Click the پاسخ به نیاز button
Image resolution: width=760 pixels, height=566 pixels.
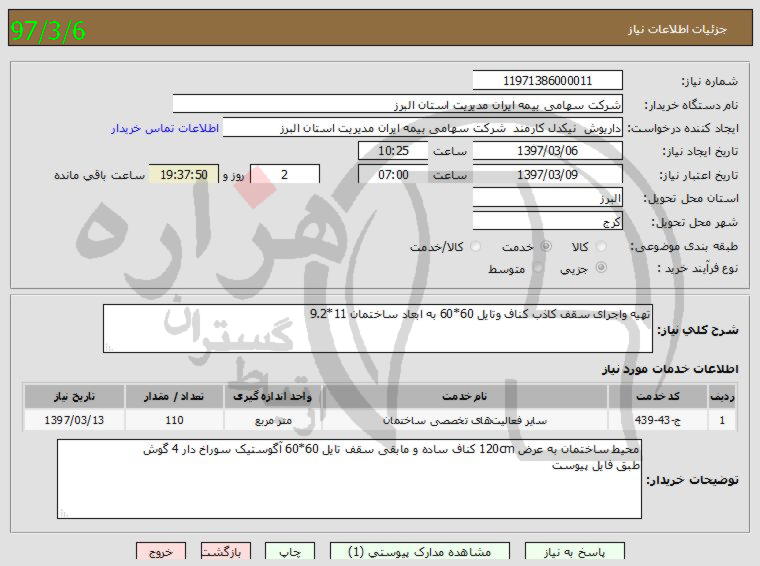575,551
